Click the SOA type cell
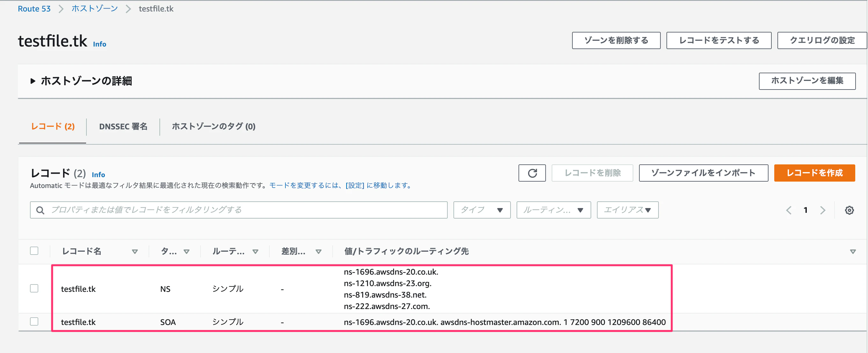The width and height of the screenshot is (868, 353). point(168,322)
